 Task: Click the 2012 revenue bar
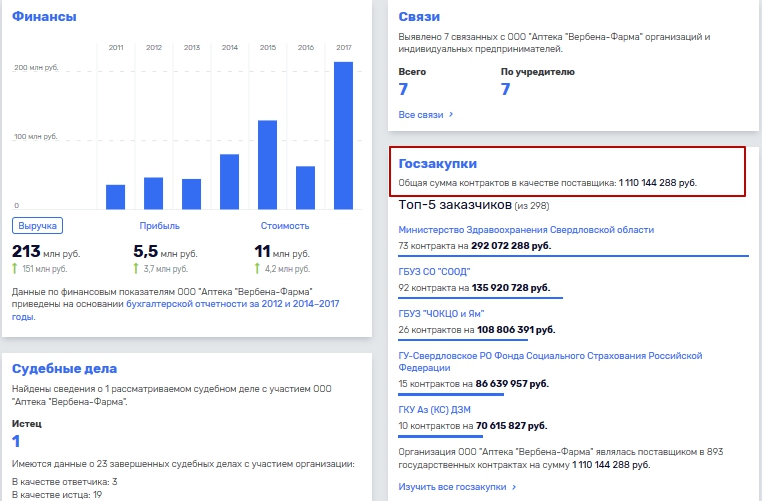click(x=154, y=193)
